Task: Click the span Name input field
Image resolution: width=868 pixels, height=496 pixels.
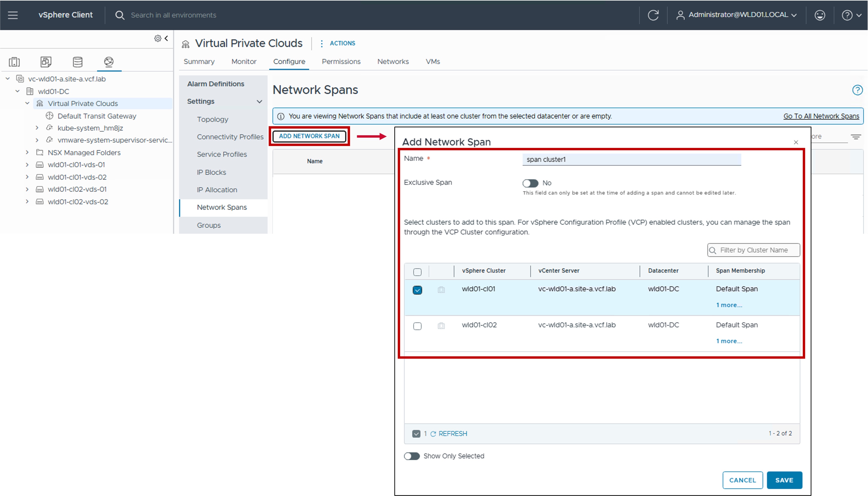Action: click(632, 160)
